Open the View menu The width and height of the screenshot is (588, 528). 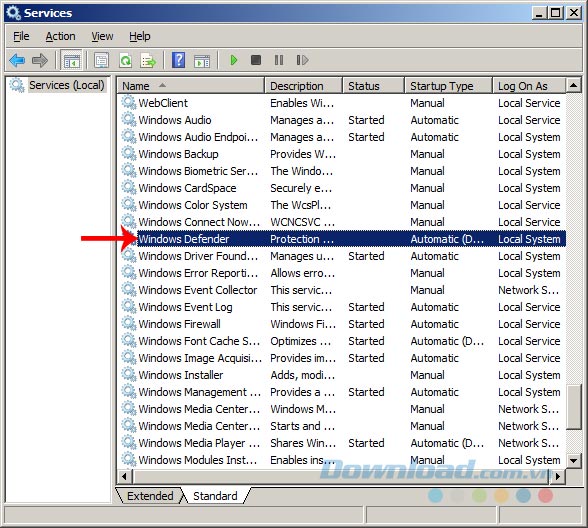(x=102, y=36)
